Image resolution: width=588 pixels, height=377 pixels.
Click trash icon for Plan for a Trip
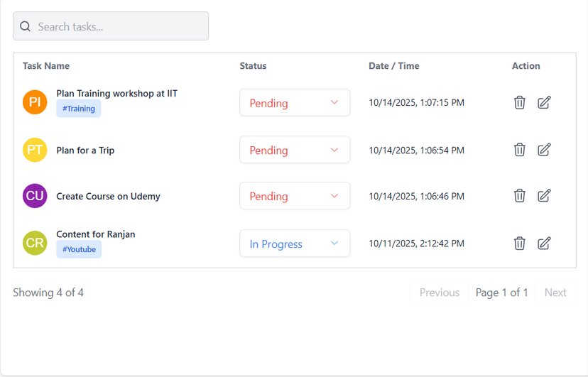[520, 150]
